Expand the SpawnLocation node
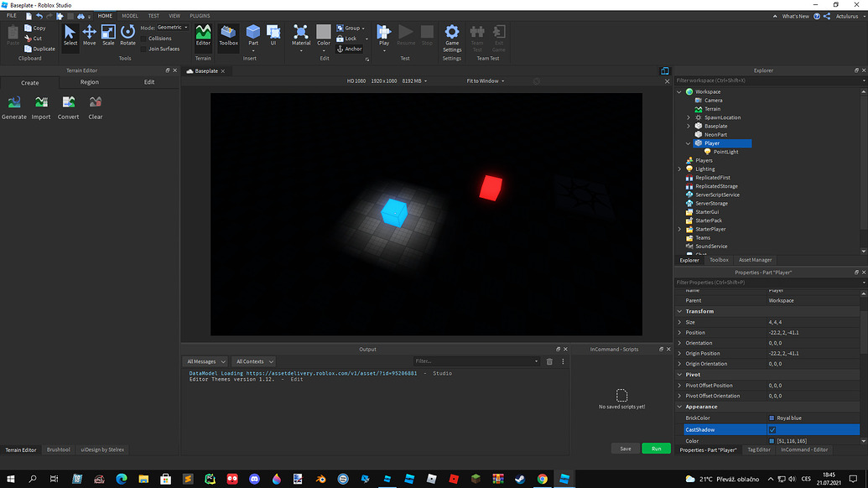The height and width of the screenshot is (488, 868). [689, 117]
